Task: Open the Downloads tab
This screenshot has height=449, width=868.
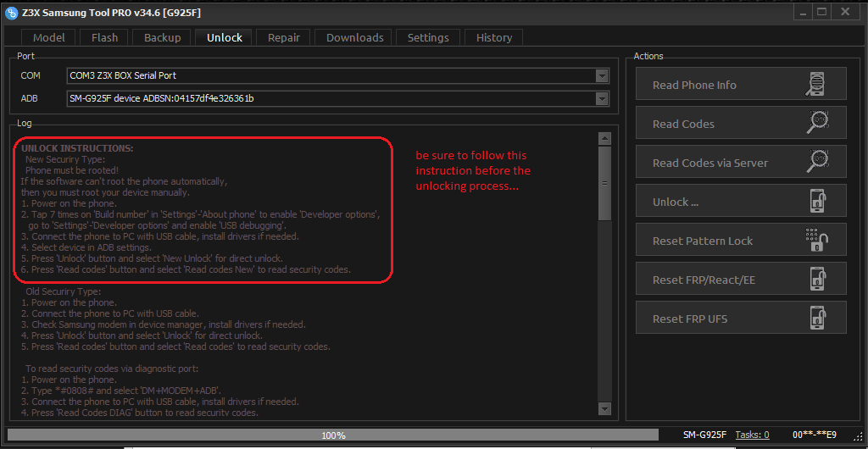Action: click(355, 37)
